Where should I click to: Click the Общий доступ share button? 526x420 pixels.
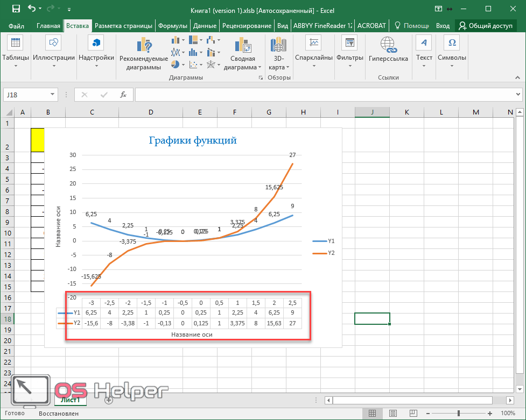[485, 26]
